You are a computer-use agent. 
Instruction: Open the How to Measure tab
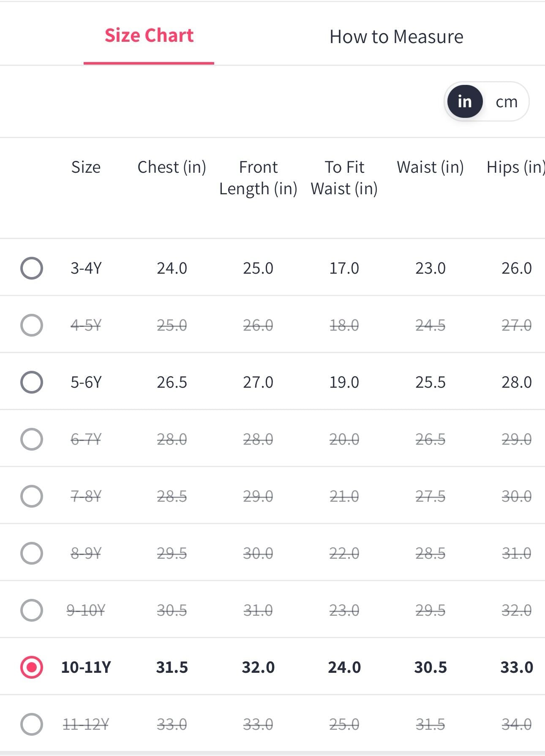coord(396,37)
